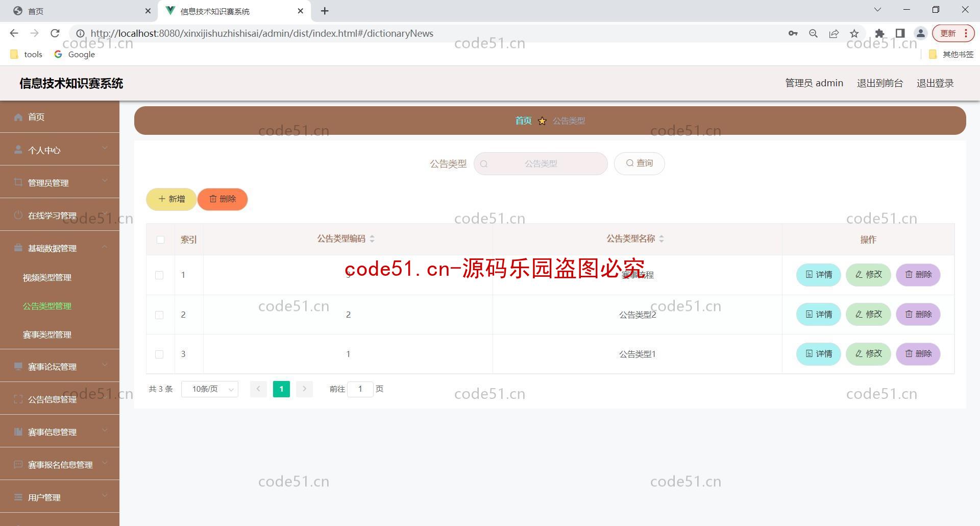Open the browser profile avatar icon
This screenshot has width=980, height=526.
921,33
